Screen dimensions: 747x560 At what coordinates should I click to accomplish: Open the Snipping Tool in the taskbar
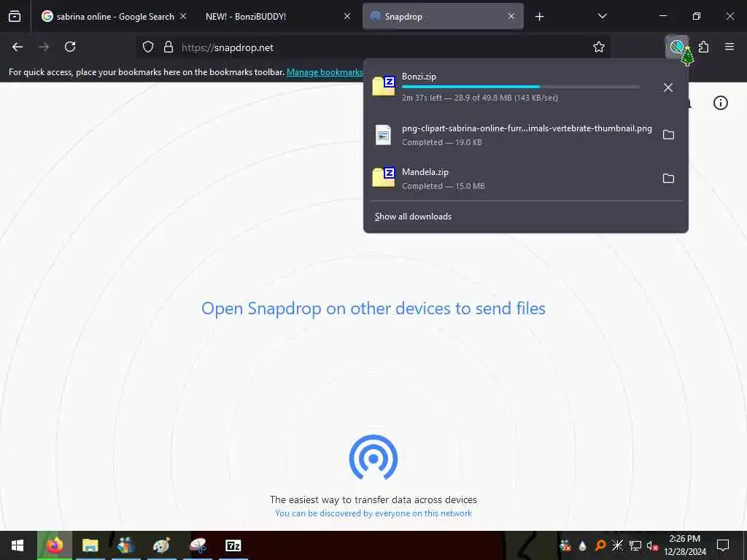tap(198, 545)
